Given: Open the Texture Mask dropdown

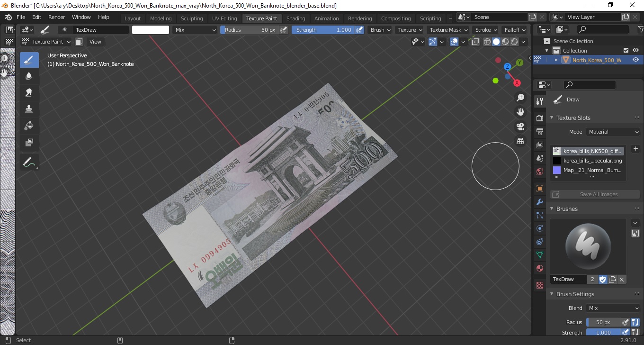Looking at the screenshot, I should pyautogui.click(x=447, y=30).
